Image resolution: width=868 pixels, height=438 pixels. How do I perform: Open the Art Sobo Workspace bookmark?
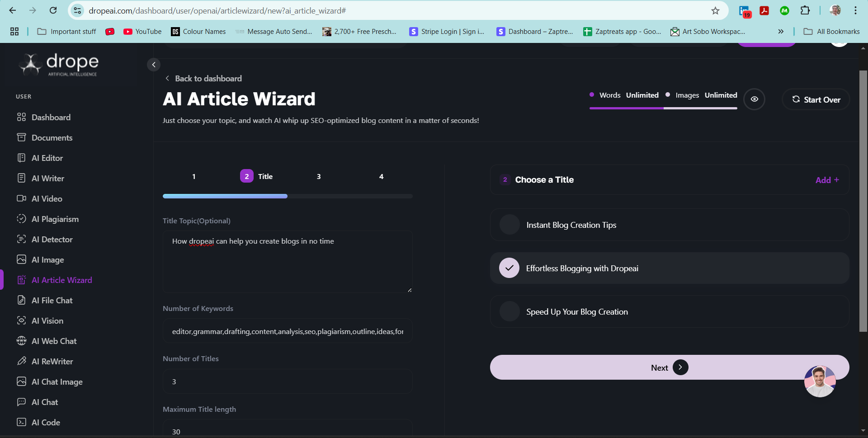(708, 31)
